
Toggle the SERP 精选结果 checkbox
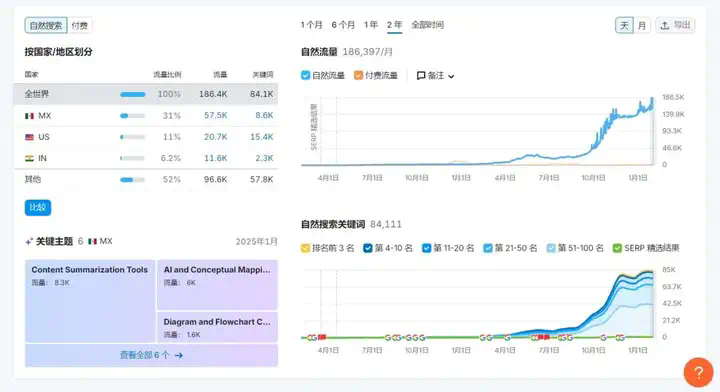[x=617, y=248]
